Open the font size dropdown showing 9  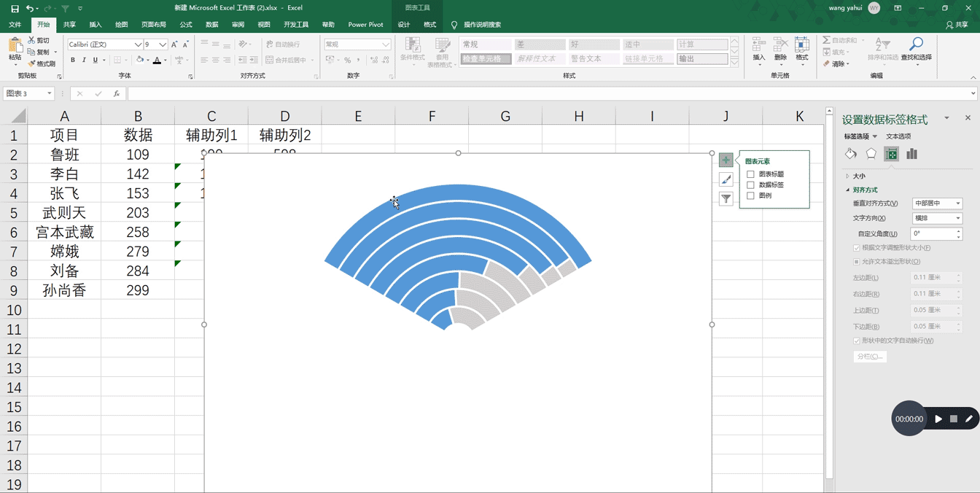click(163, 44)
